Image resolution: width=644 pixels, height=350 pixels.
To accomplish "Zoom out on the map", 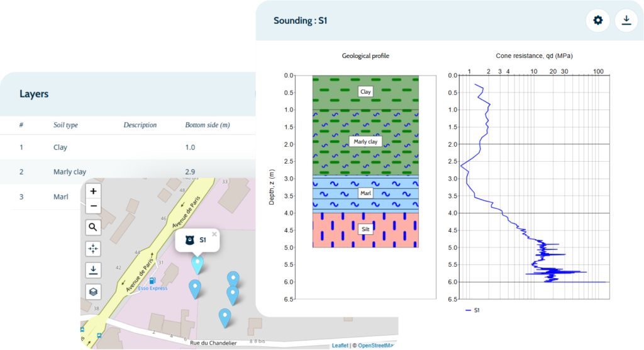I will 94,206.
